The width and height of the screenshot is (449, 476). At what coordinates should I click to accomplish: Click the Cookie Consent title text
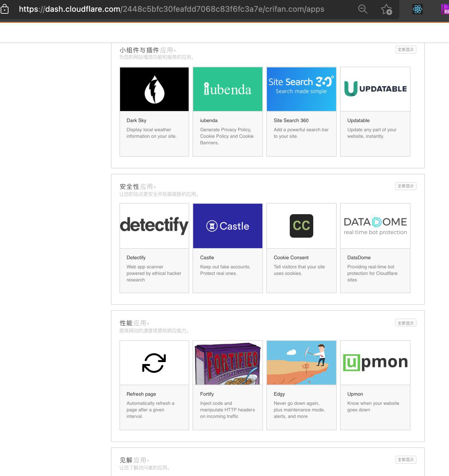[x=291, y=258]
